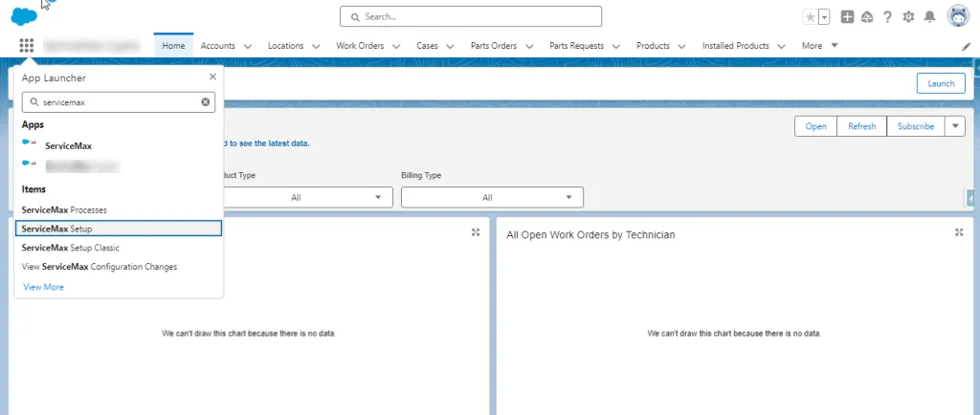Click the global Search box
980x415 pixels.
[x=471, y=17]
